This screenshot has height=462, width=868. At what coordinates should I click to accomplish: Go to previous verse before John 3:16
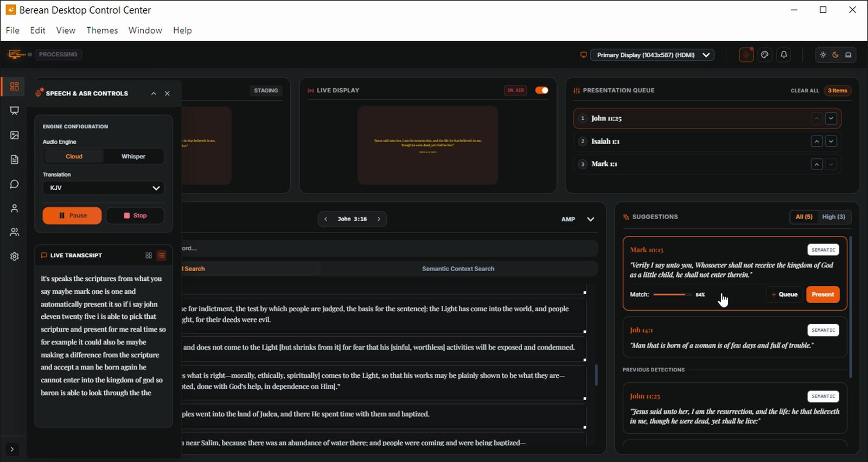(x=325, y=219)
